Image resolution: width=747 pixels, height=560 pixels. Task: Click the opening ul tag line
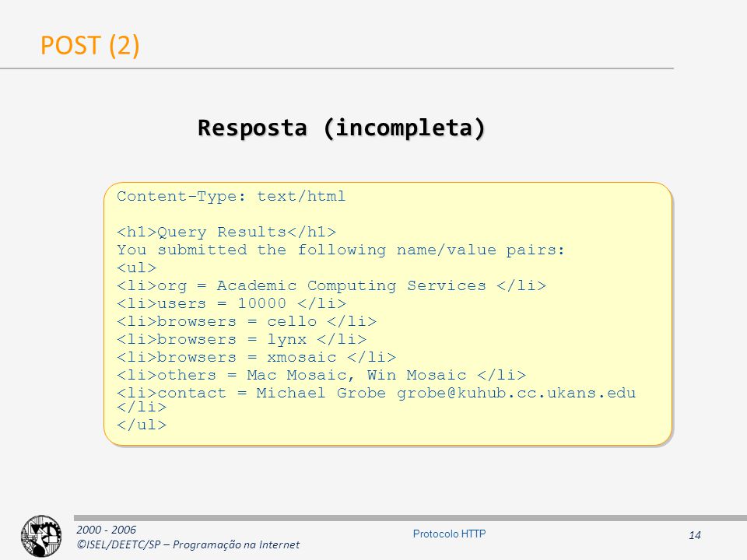(137, 268)
